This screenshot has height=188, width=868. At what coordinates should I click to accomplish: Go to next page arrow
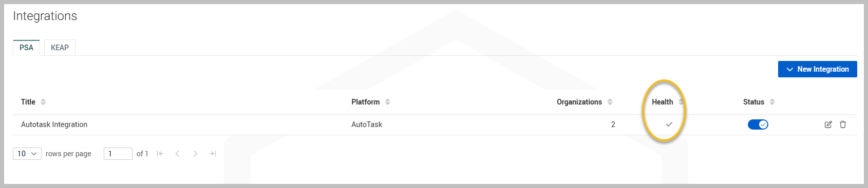(195, 154)
